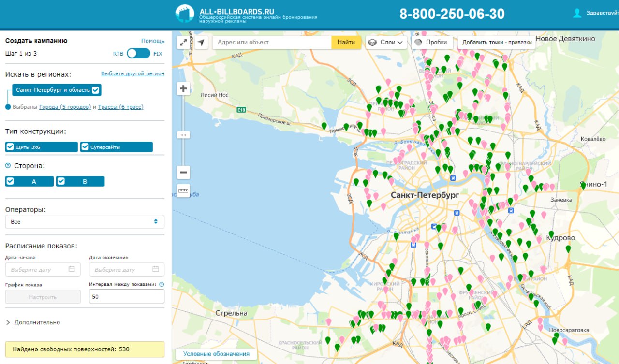Click Найдено свободных поверхностей: 530 text
This screenshot has width=619, height=364.
point(71,349)
